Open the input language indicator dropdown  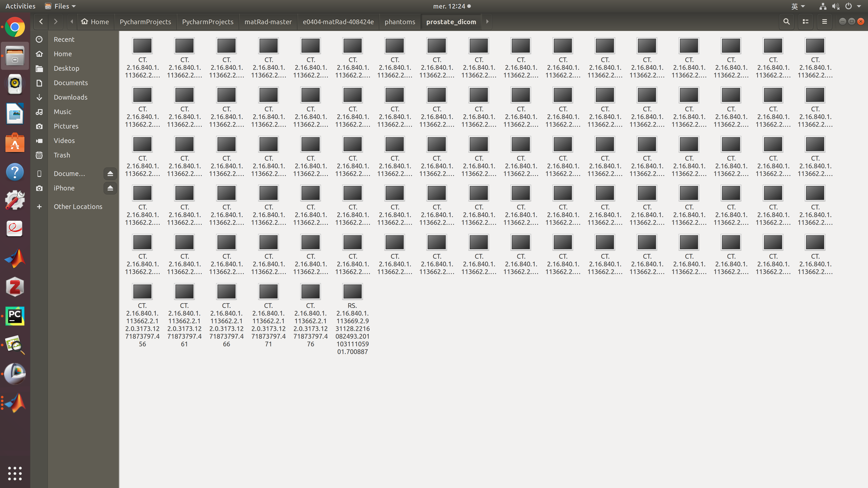click(x=798, y=6)
